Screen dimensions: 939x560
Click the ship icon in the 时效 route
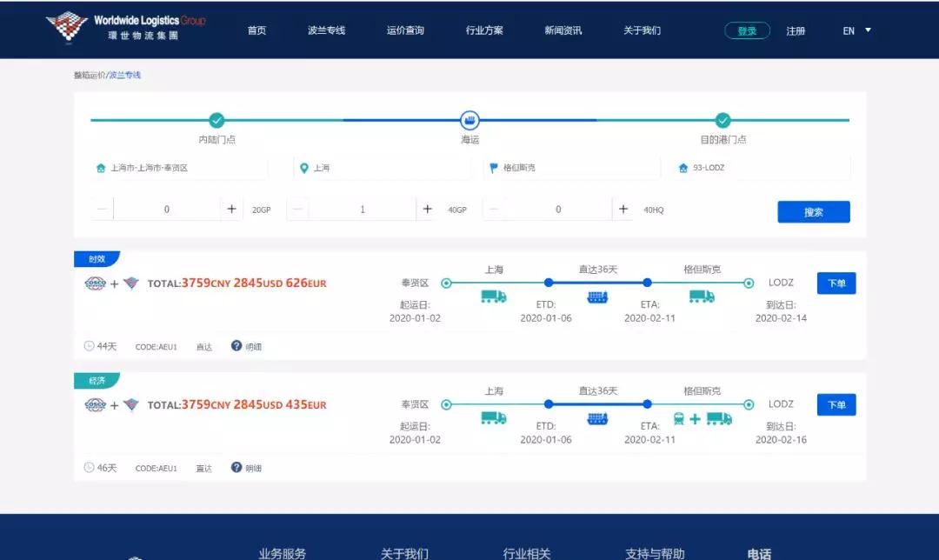[x=597, y=297]
